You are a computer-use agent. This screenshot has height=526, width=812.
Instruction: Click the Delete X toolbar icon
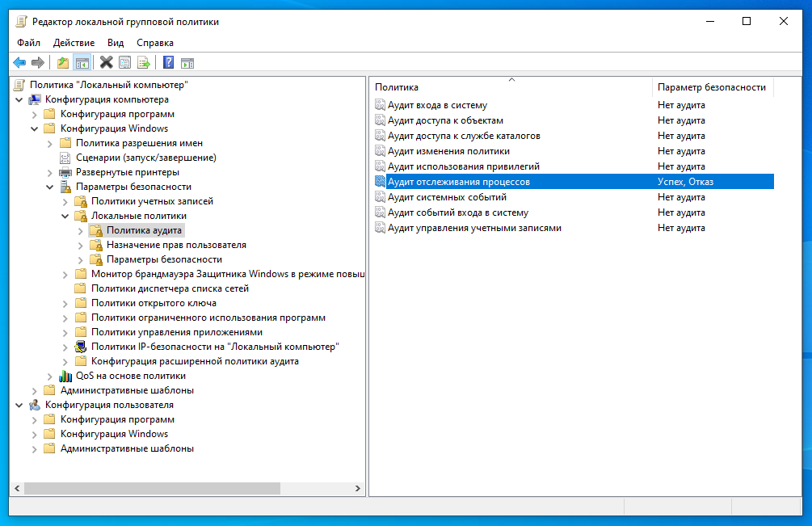point(106,62)
